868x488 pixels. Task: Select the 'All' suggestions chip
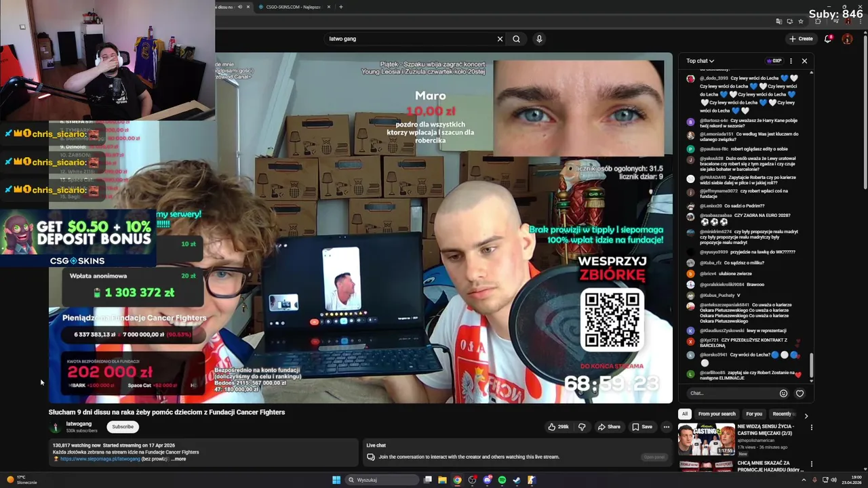685,413
